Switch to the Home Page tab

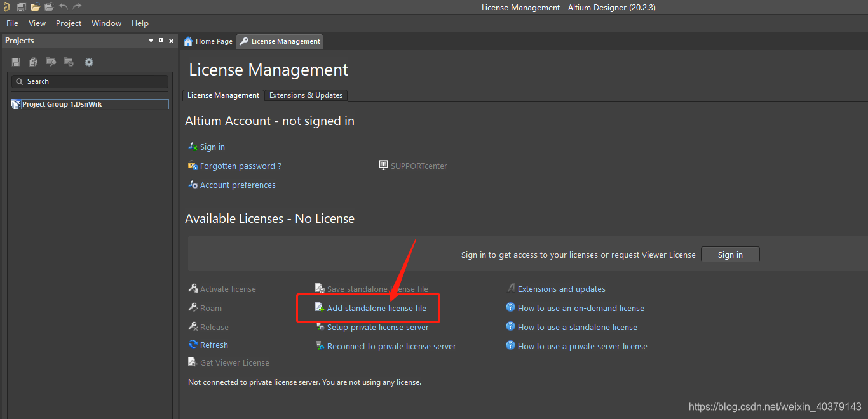click(x=208, y=41)
